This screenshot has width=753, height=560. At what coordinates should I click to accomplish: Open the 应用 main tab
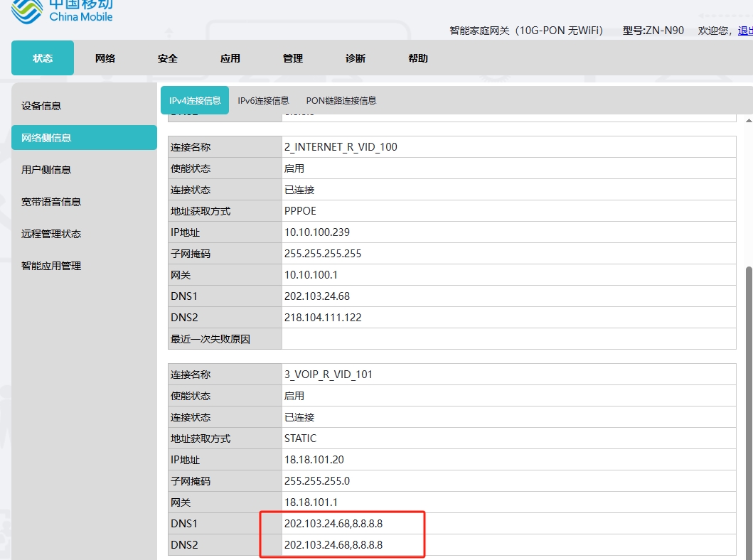point(230,58)
